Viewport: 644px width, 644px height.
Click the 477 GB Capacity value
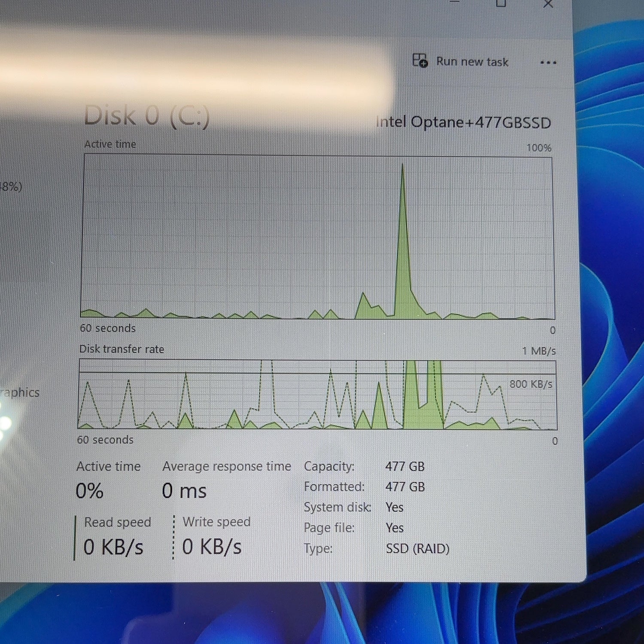(x=405, y=466)
